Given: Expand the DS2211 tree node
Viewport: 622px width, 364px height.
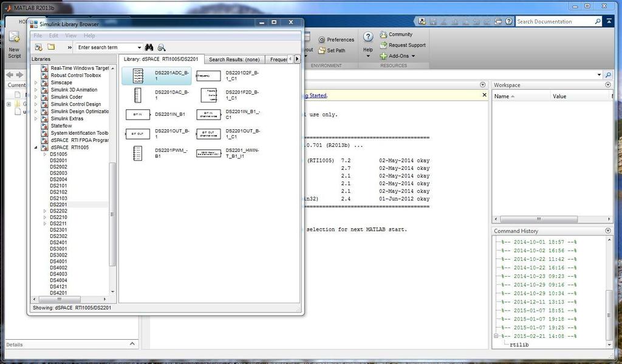Looking at the screenshot, I should [x=45, y=224].
